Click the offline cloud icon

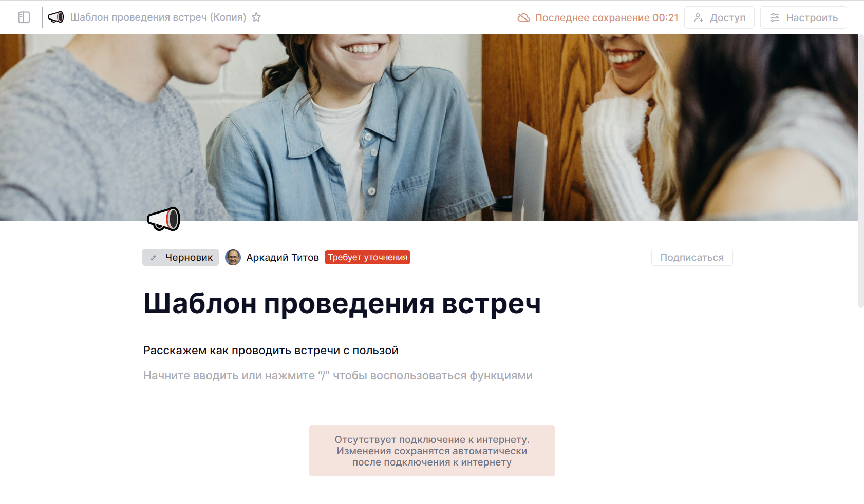523,18
